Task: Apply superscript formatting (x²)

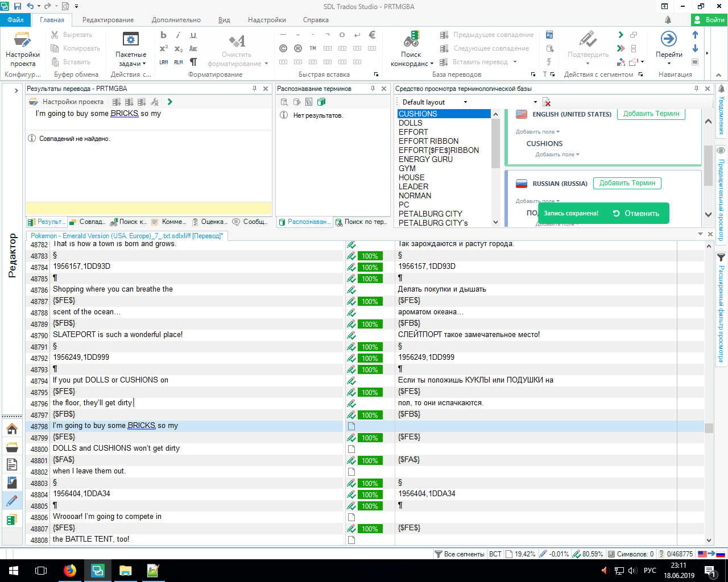Action: pyautogui.click(x=164, y=48)
